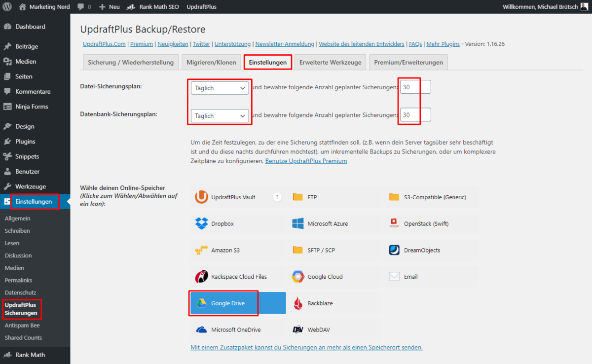This screenshot has height=364, width=592.
Task: Open the Datenbank-Sicherungsplan frequency dropdown
Action: [x=220, y=115]
